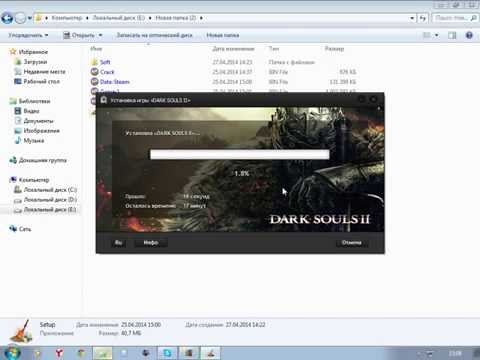Sort by Дата изменения column header

[x=233, y=49]
